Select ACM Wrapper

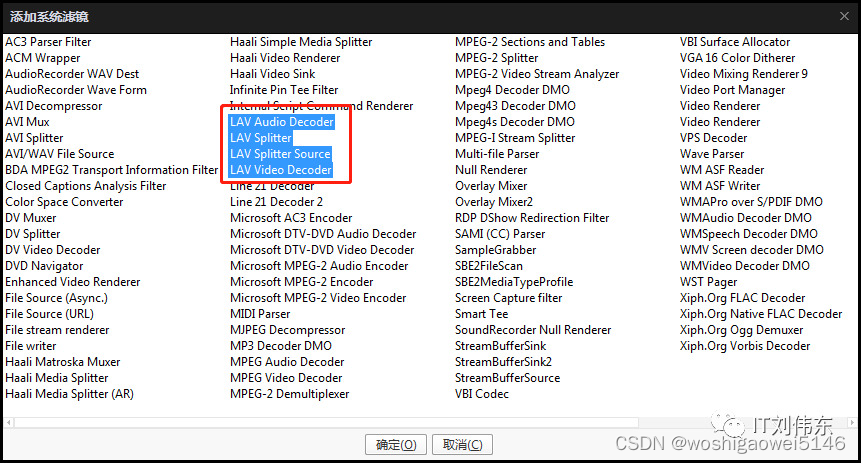(x=43, y=58)
